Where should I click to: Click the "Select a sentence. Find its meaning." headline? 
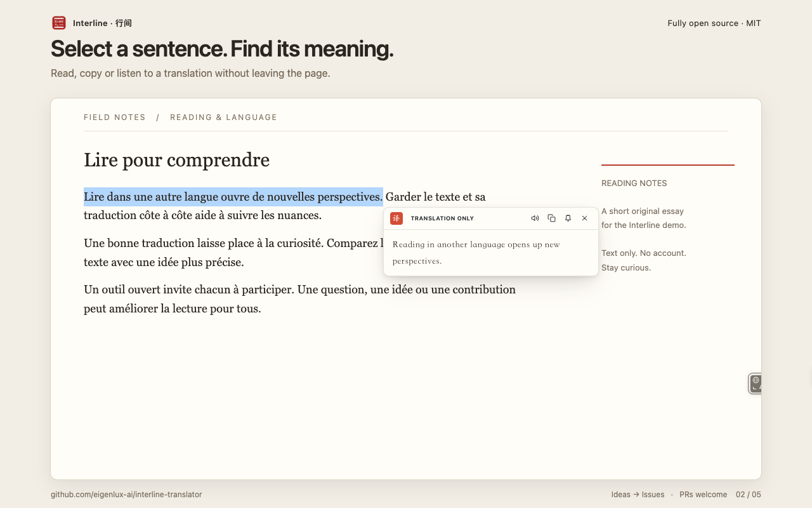pos(222,49)
